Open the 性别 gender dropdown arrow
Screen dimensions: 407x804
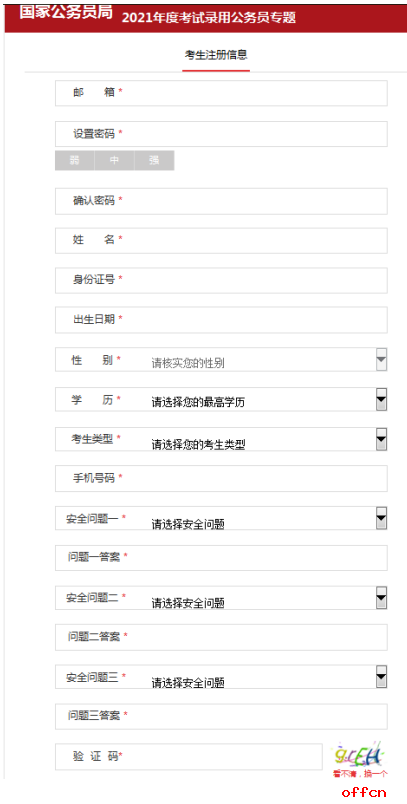[x=381, y=359]
